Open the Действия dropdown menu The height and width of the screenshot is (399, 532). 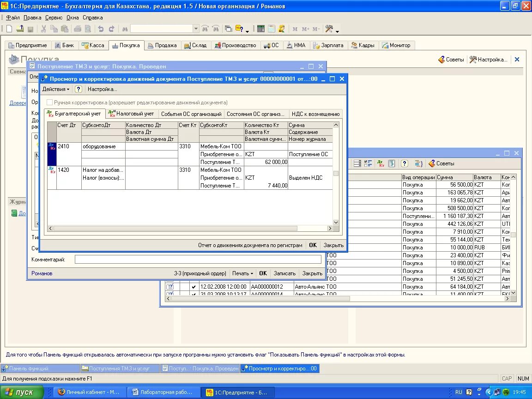55,89
